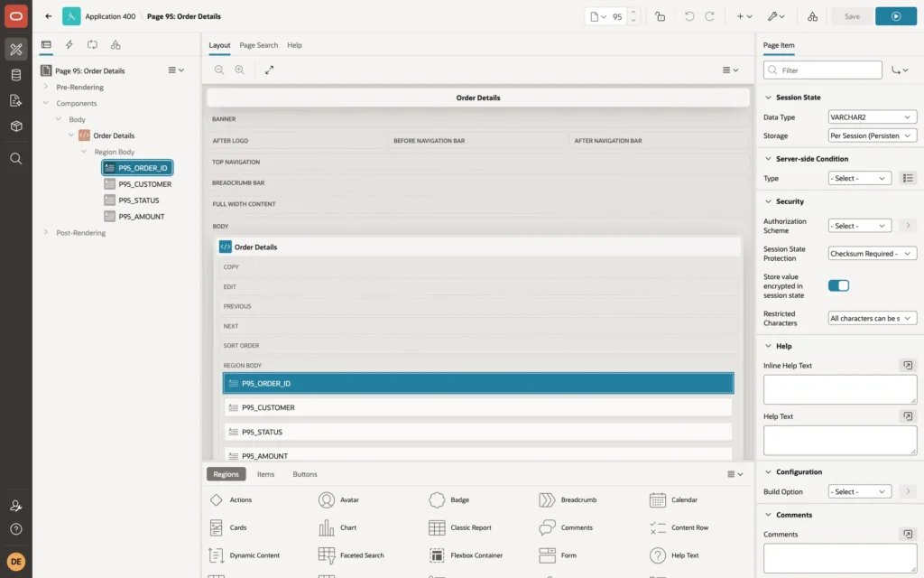The height and width of the screenshot is (578, 924).
Task: Open the Help Text editor popup icon
Action: (908, 416)
